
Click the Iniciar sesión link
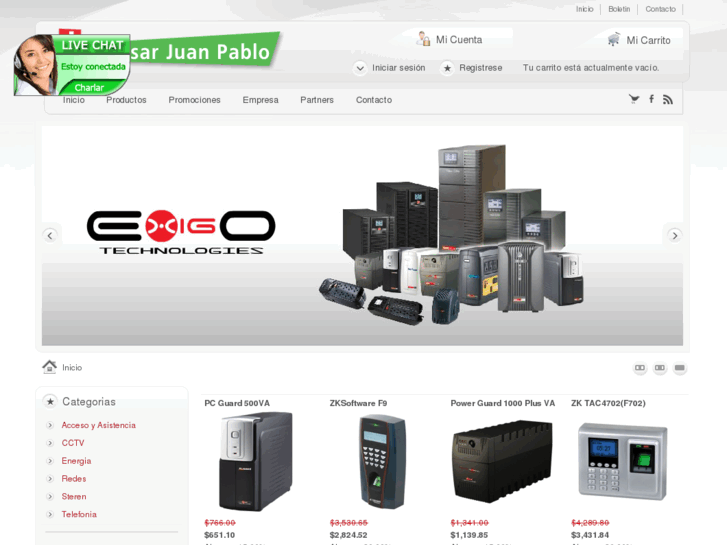[399, 68]
